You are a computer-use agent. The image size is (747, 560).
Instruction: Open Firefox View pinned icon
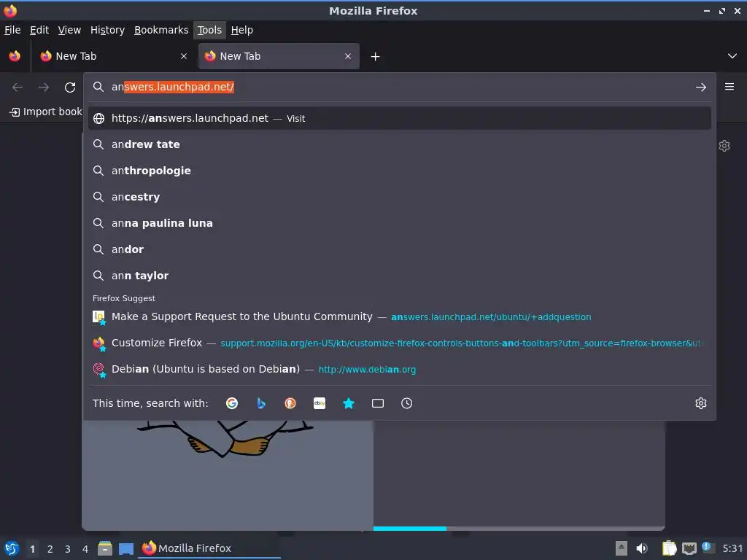(x=15, y=56)
